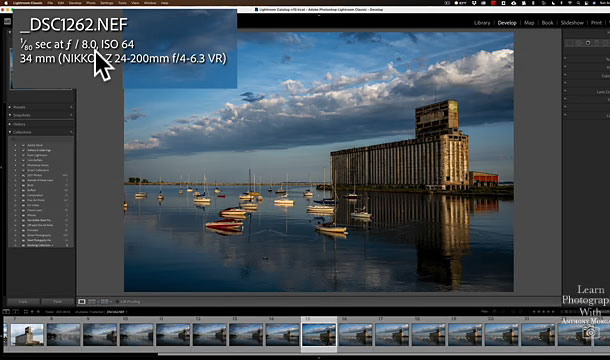This screenshot has width=610, height=360.
Task: Open the Edit menu
Action: [x=61, y=3]
